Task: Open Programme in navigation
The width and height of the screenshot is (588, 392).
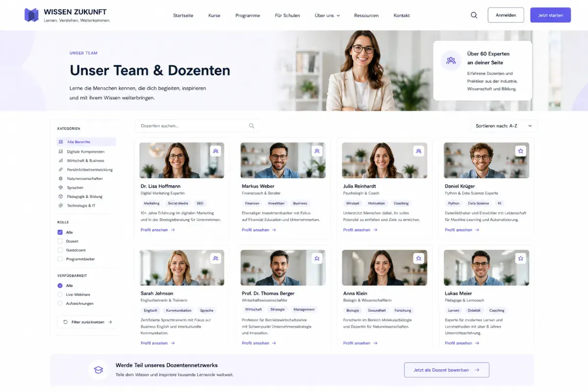Action: pos(247,15)
